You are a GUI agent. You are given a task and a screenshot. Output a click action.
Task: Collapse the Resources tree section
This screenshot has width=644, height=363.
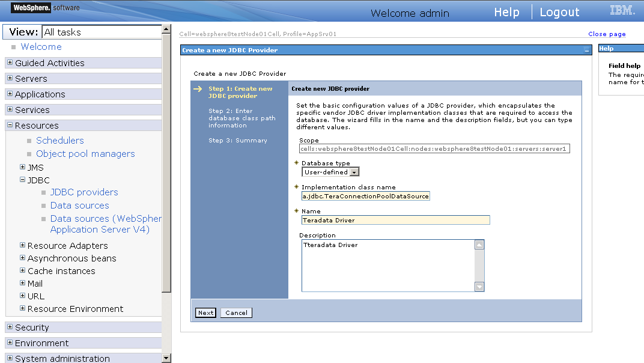(x=9, y=125)
